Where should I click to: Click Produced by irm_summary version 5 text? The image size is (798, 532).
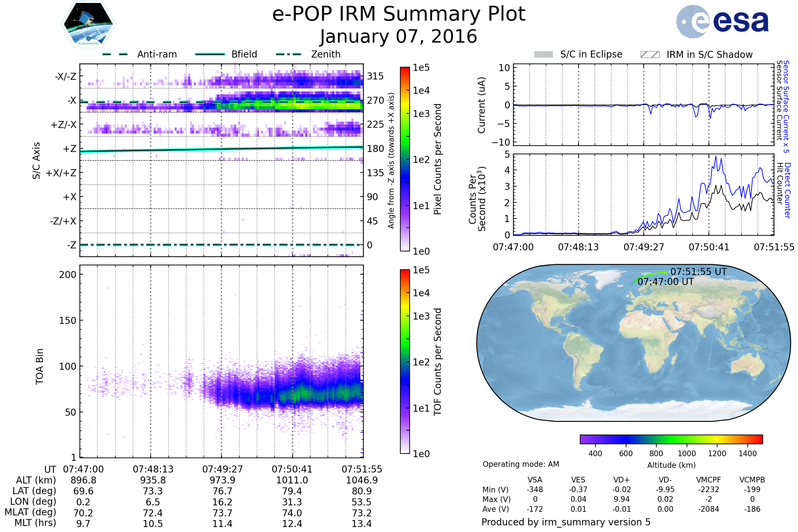(x=566, y=522)
